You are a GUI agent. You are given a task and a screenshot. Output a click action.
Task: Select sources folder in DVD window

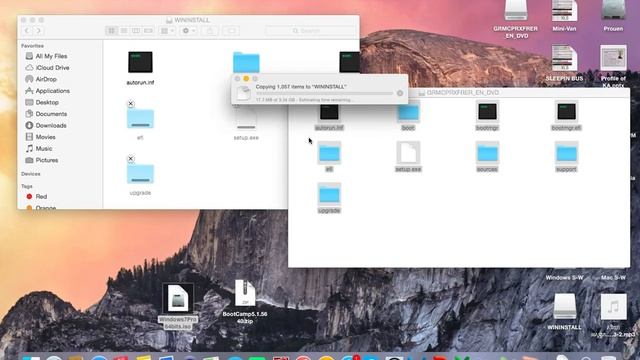(487, 153)
